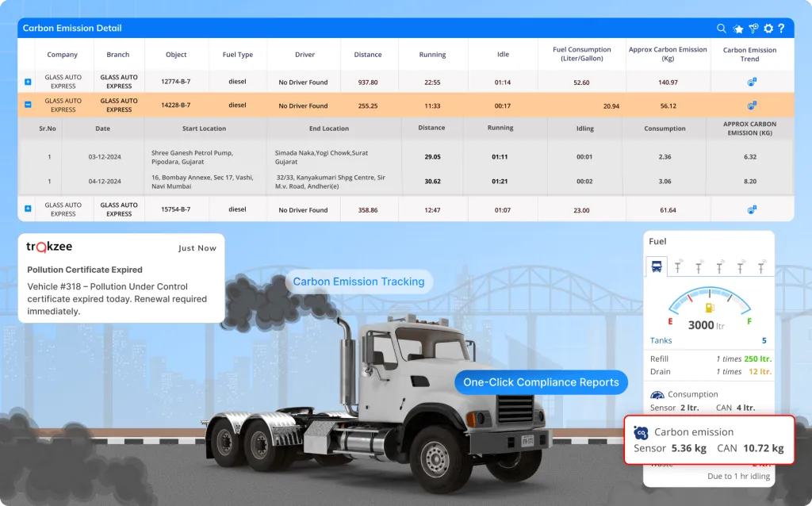Screen dimensions: 812x506
Task: Select the truck tab in Fuel panel
Action: (657, 266)
